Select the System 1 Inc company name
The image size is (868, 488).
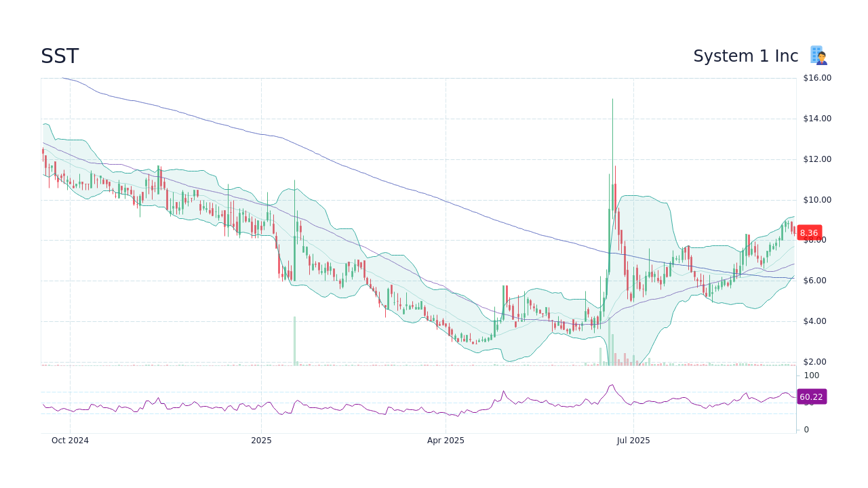[x=746, y=56]
